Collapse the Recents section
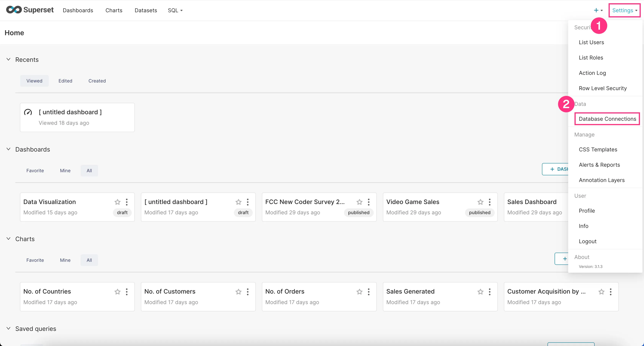Viewport: 644px width, 346px height. [x=8, y=59]
